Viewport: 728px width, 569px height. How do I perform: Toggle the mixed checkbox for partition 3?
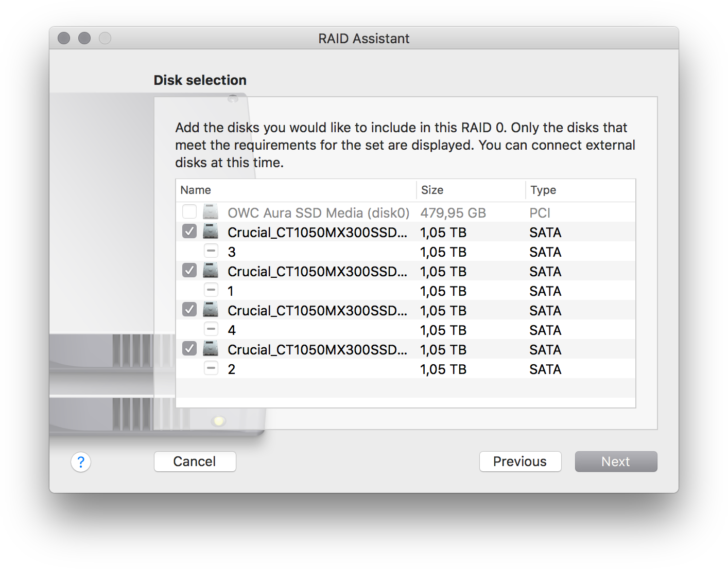(211, 251)
